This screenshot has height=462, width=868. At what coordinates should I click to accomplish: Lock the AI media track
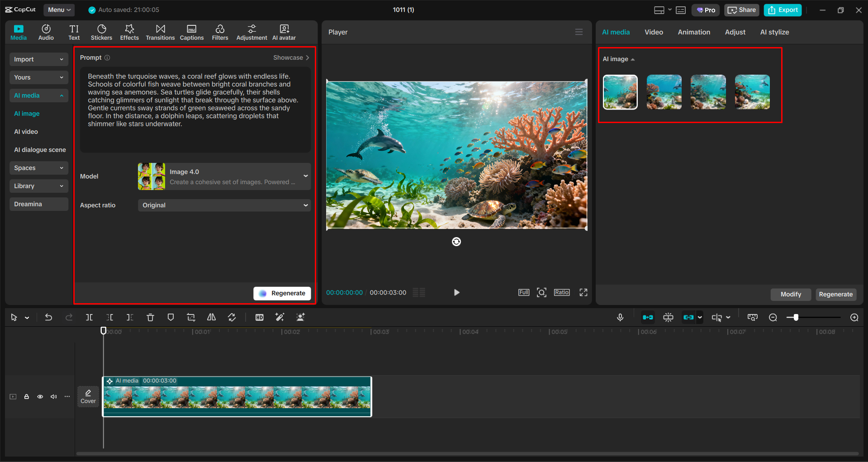(x=27, y=396)
